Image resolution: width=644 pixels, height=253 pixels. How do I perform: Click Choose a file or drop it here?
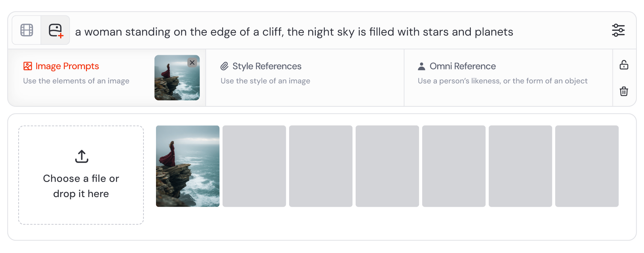[81, 186]
